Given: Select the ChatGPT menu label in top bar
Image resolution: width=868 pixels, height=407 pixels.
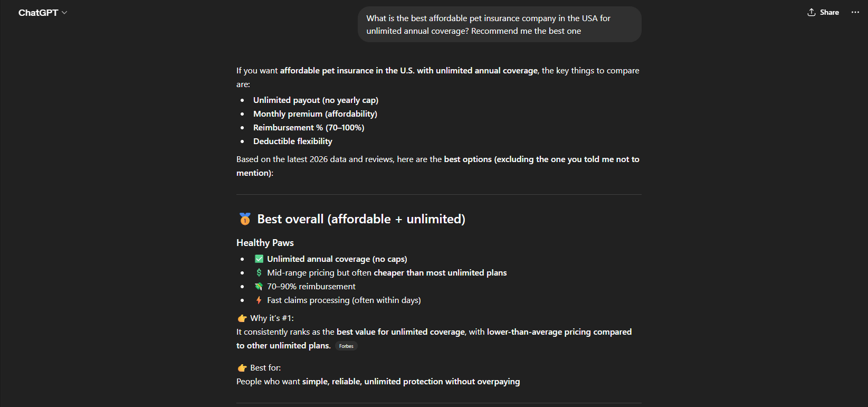Looking at the screenshot, I should click(38, 12).
